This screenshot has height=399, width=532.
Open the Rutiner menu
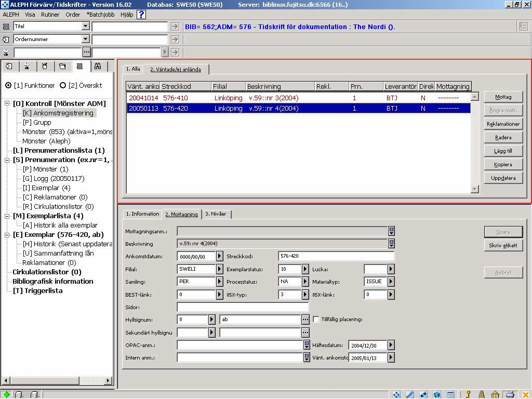point(50,15)
